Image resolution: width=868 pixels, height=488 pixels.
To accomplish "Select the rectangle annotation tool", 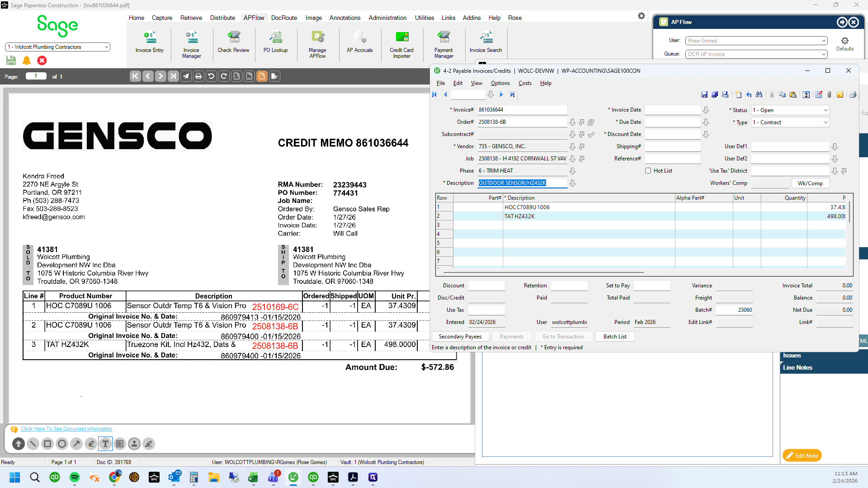I will point(47,444).
